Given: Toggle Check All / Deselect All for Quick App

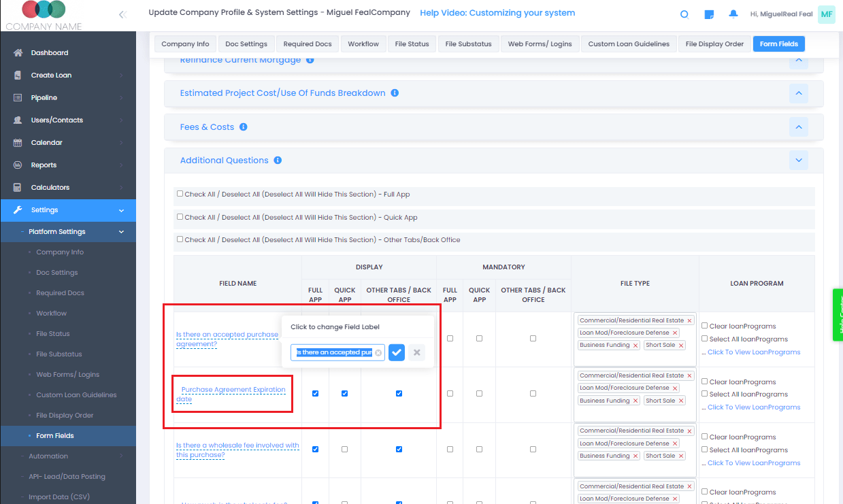Looking at the screenshot, I should click(180, 217).
